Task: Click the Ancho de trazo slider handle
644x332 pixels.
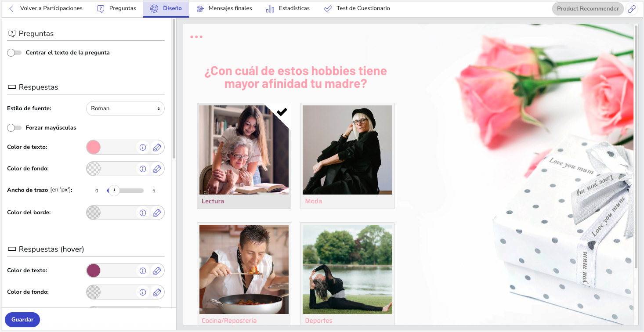Action: click(x=114, y=191)
